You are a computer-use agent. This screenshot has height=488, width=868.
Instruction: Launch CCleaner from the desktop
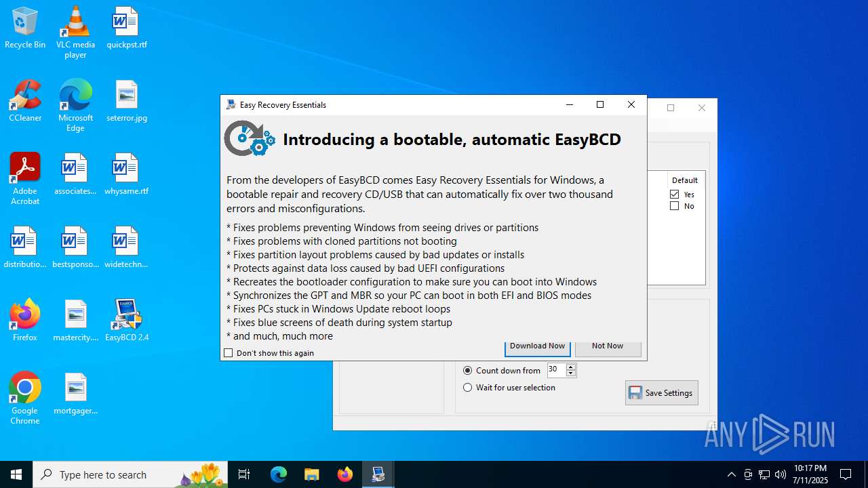click(25, 102)
